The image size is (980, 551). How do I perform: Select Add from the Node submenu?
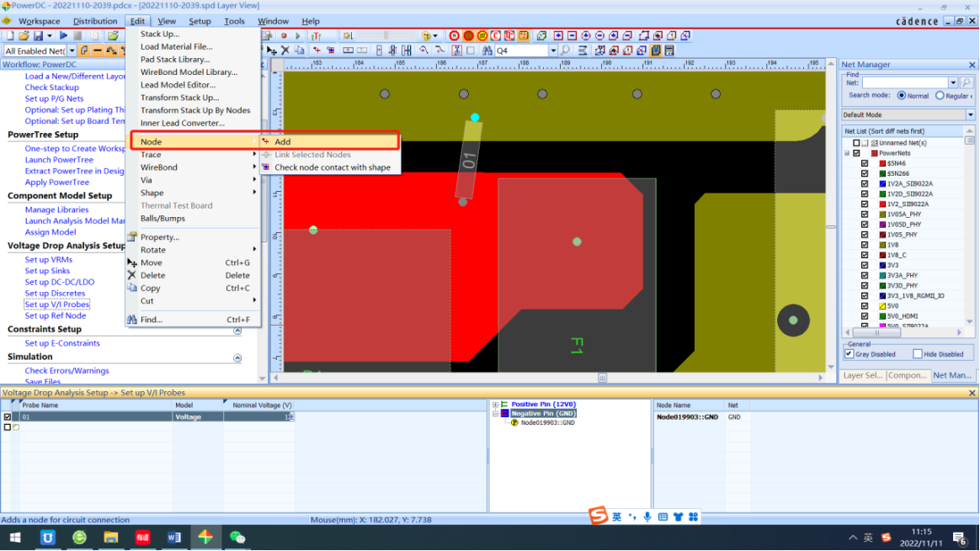tap(330, 142)
